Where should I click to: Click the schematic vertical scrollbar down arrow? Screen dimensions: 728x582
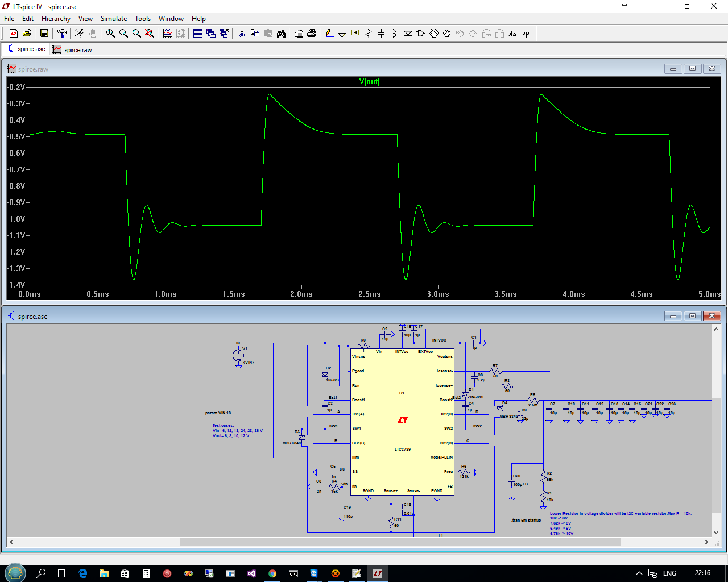click(x=716, y=533)
